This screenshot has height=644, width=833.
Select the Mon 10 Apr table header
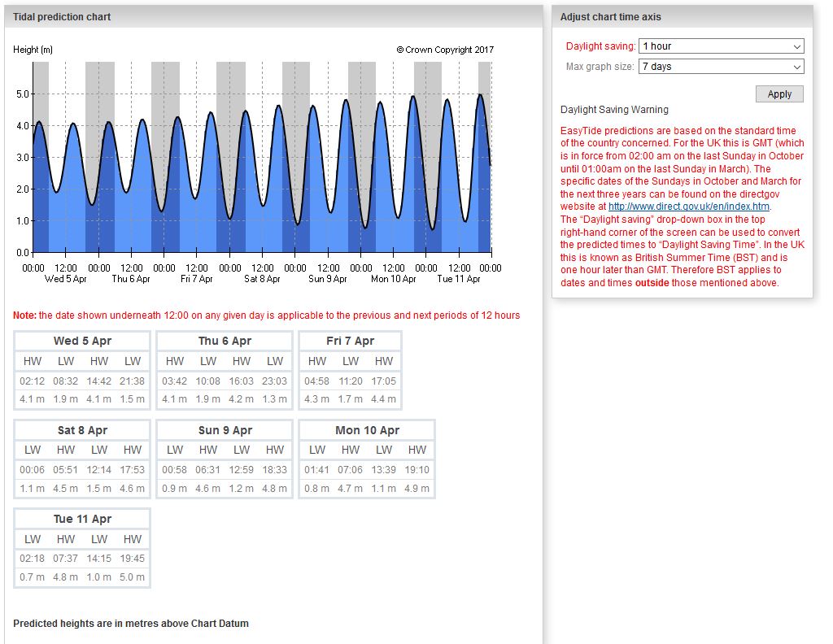(x=367, y=430)
